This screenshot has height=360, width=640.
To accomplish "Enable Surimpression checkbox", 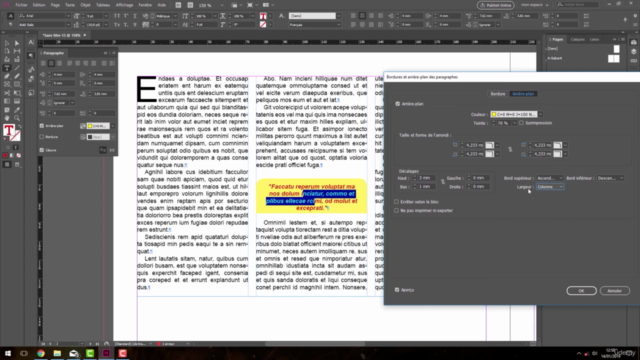I will click(521, 123).
